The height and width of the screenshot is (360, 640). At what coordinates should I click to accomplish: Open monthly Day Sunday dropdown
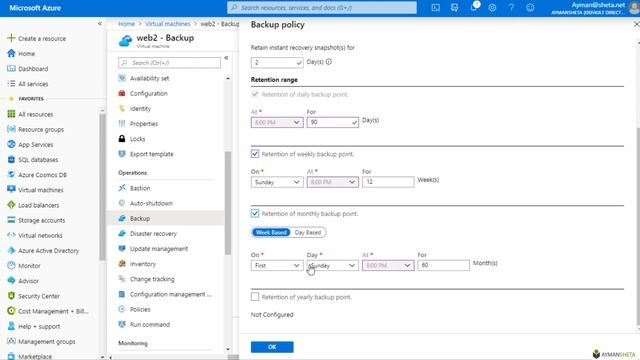pyautogui.click(x=333, y=265)
